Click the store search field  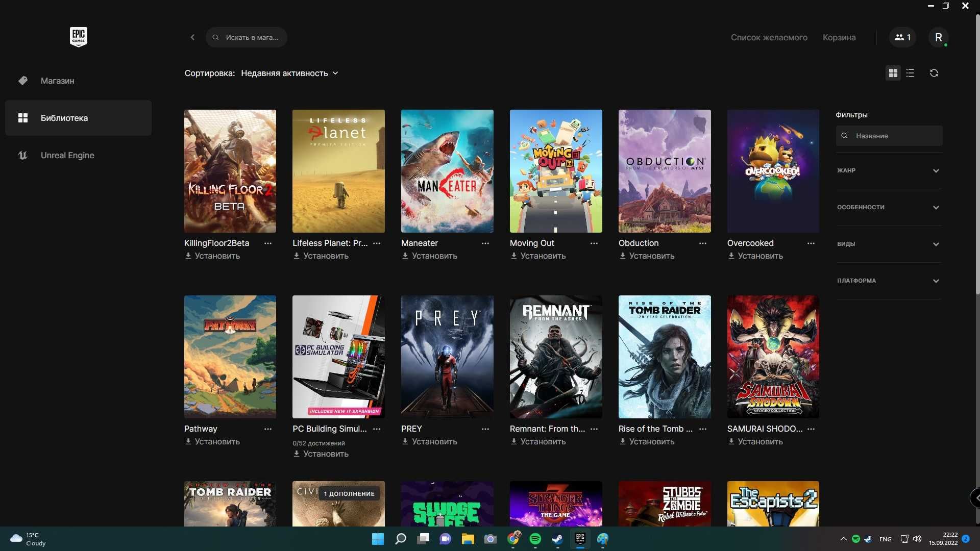[246, 37]
